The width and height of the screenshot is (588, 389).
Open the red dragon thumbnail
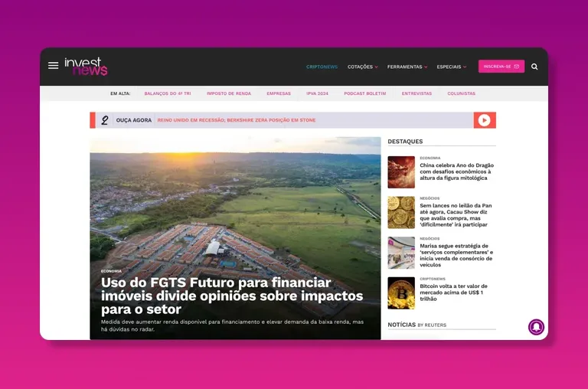point(401,172)
